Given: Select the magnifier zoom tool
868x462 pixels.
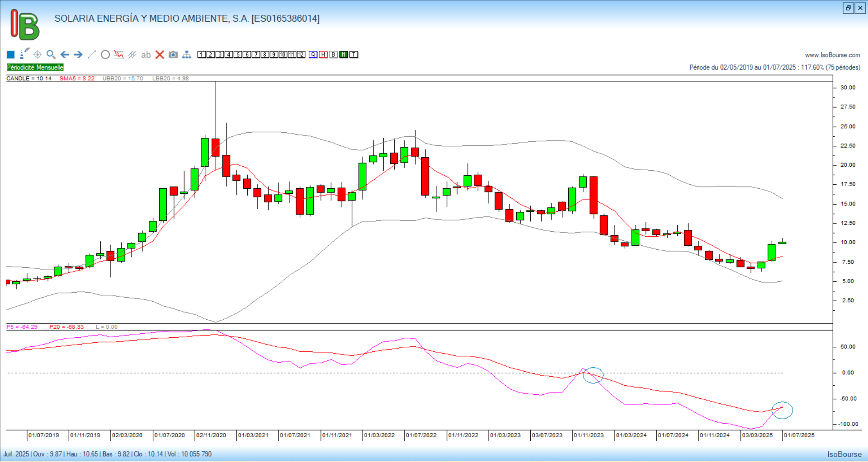Looking at the screenshot, I should coord(51,54).
